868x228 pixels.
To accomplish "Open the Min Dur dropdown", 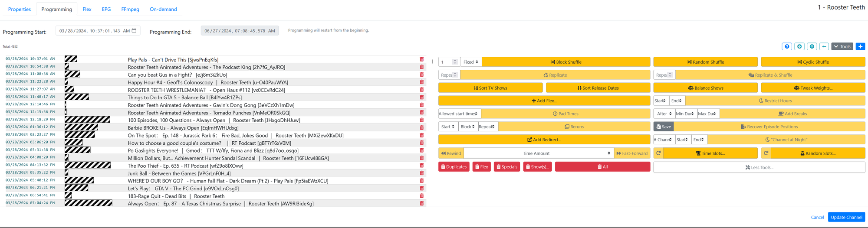I will [x=686, y=114].
